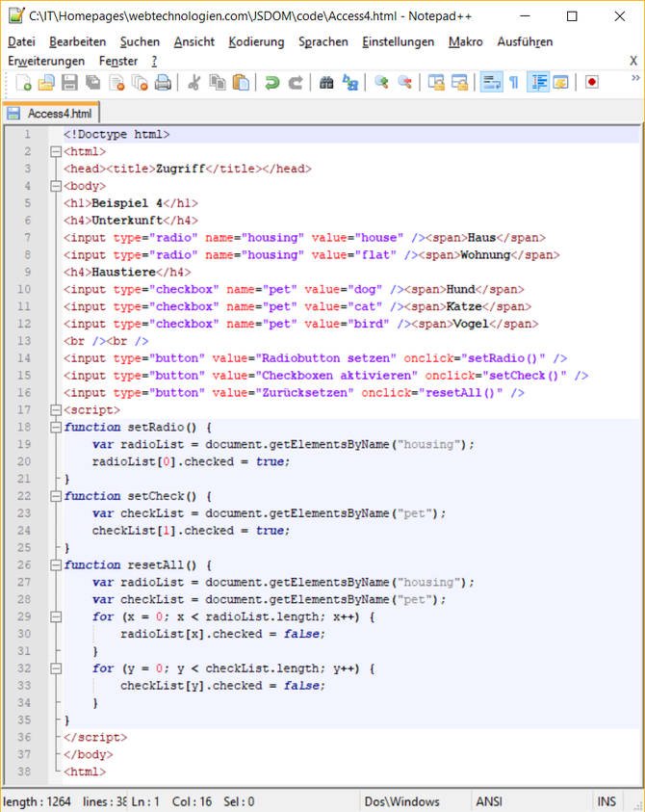
Task: Collapse the first for loop fold line 29
Action: pyautogui.click(x=56, y=616)
